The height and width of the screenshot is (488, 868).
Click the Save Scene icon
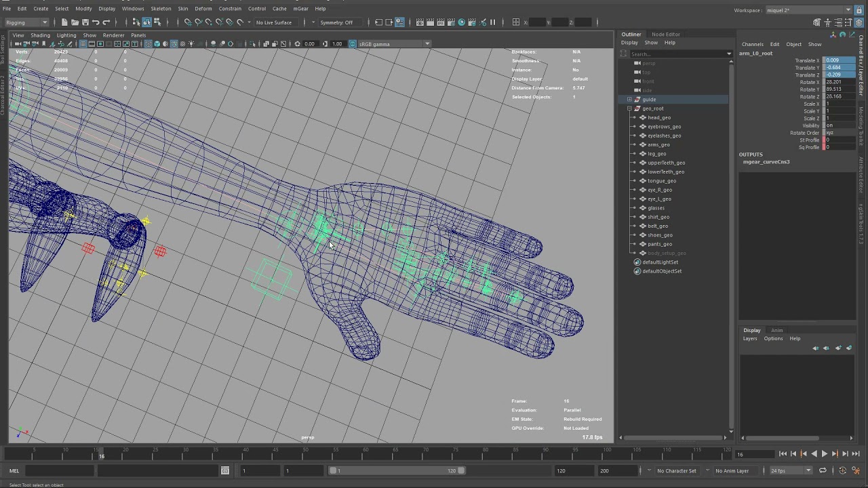coord(85,22)
